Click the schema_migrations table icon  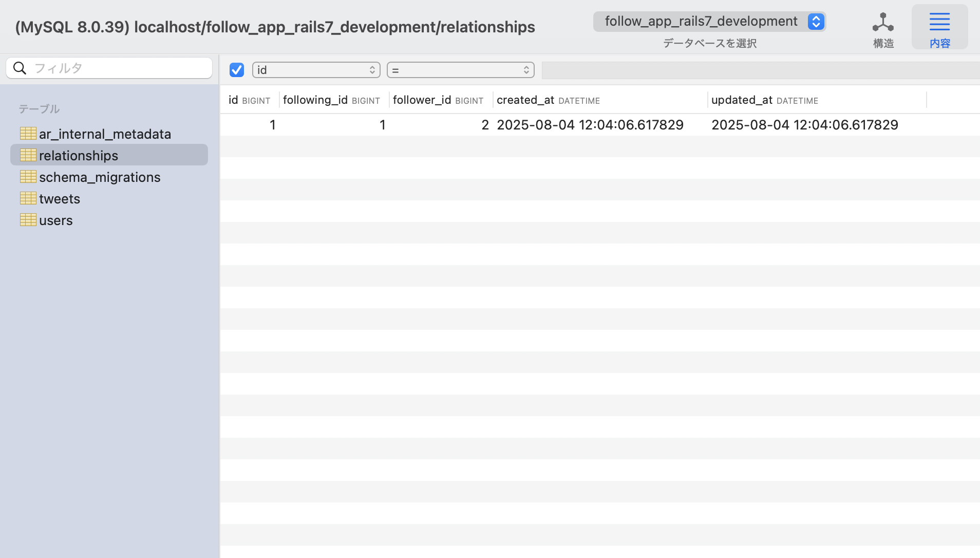(x=28, y=177)
